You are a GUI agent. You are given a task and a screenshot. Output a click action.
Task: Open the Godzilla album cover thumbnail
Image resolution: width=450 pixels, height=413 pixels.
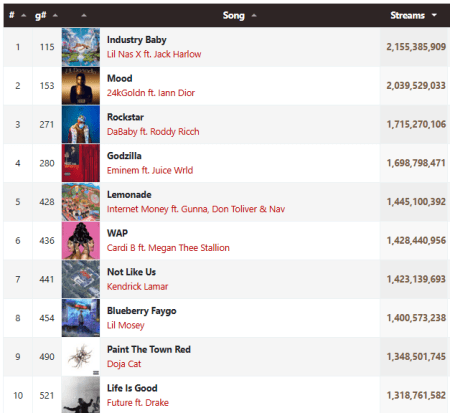81,163
